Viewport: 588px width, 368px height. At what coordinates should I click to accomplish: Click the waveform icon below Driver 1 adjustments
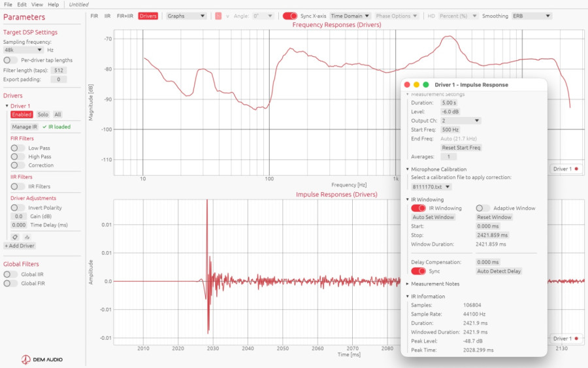point(27,237)
